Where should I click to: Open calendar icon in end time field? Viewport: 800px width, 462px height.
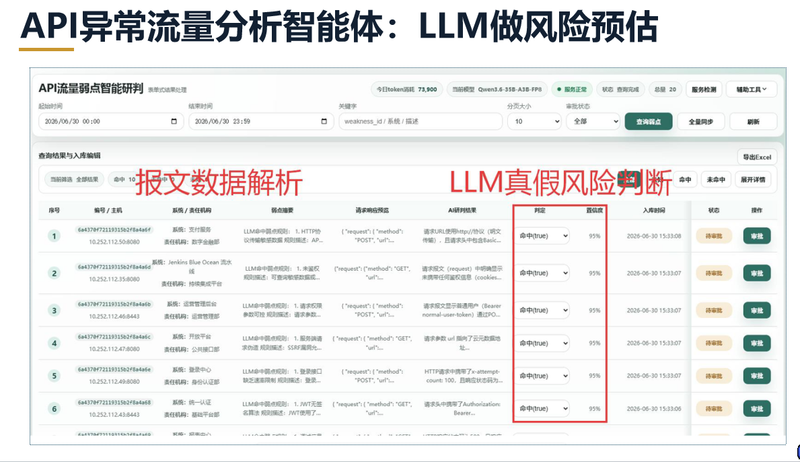(x=323, y=121)
